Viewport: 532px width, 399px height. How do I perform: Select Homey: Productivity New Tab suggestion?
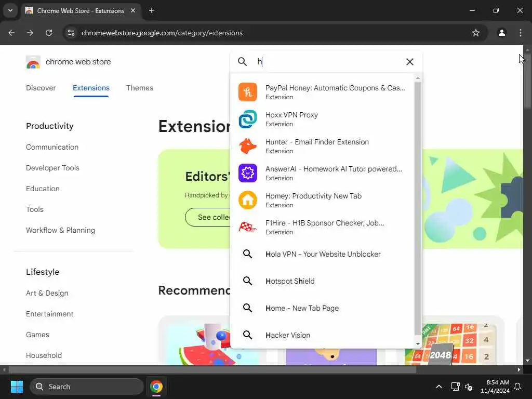point(322,200)
